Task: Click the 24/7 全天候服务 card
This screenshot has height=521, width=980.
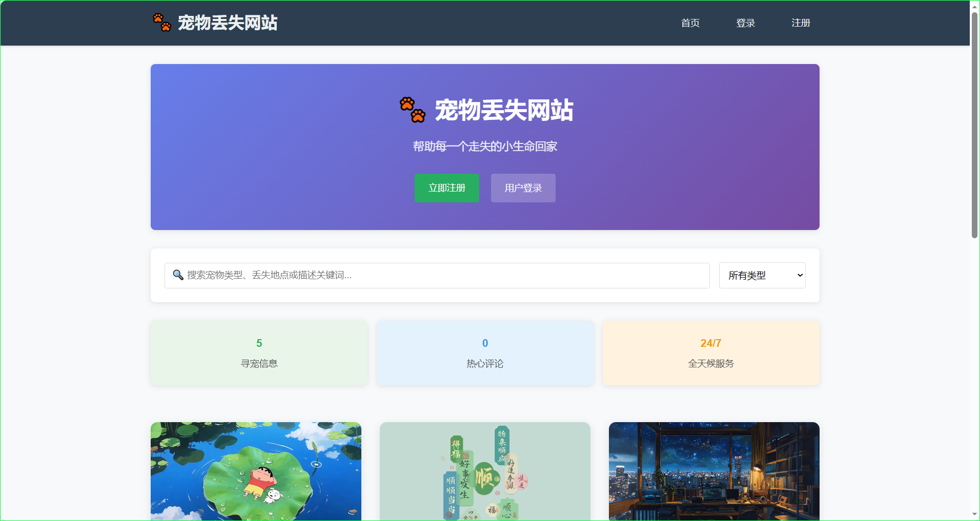Action: 710,353
